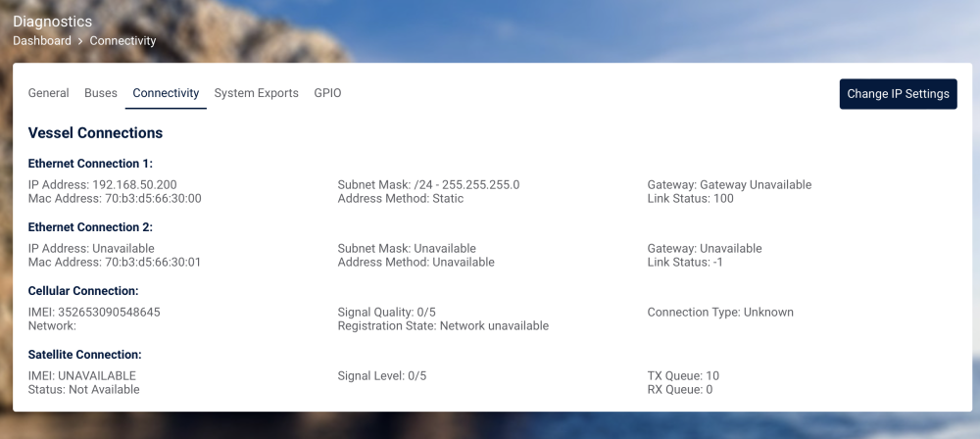Click the Ethernet Connection 1 heading

coord(90,164)
